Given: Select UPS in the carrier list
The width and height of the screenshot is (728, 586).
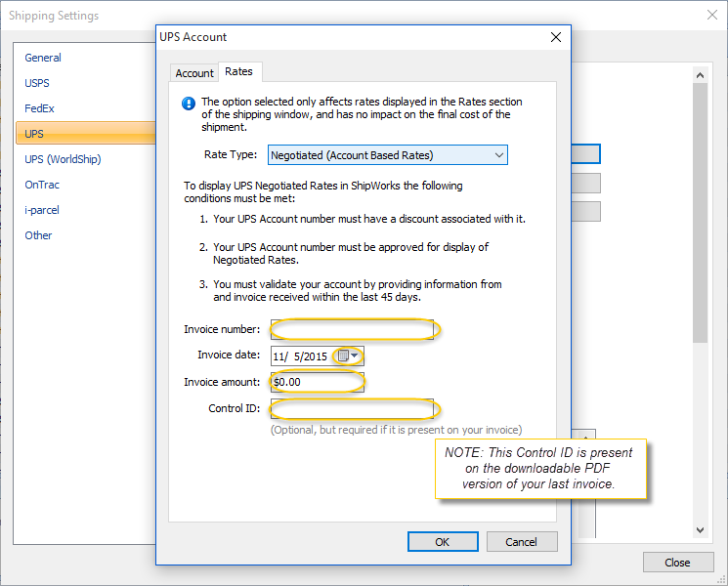Looking at the screenshot, I should 85,134.
